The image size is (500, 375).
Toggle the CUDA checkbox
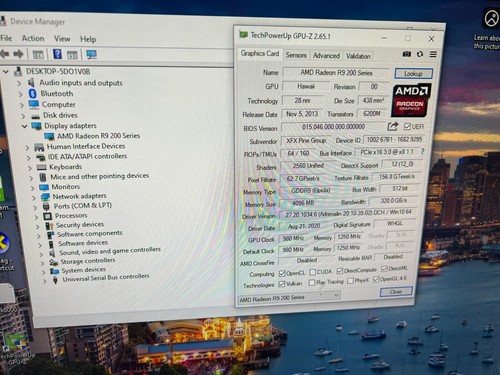click(x=313, y=272)
